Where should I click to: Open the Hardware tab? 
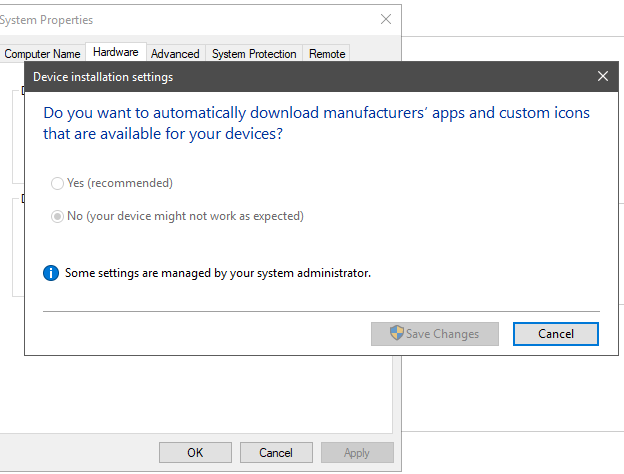(x=116, y=53)
